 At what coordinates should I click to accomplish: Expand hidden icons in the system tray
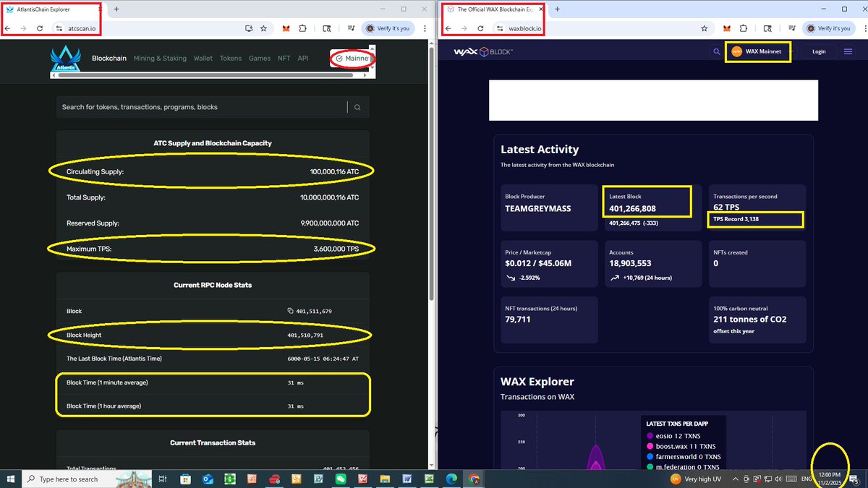[735, 479]
